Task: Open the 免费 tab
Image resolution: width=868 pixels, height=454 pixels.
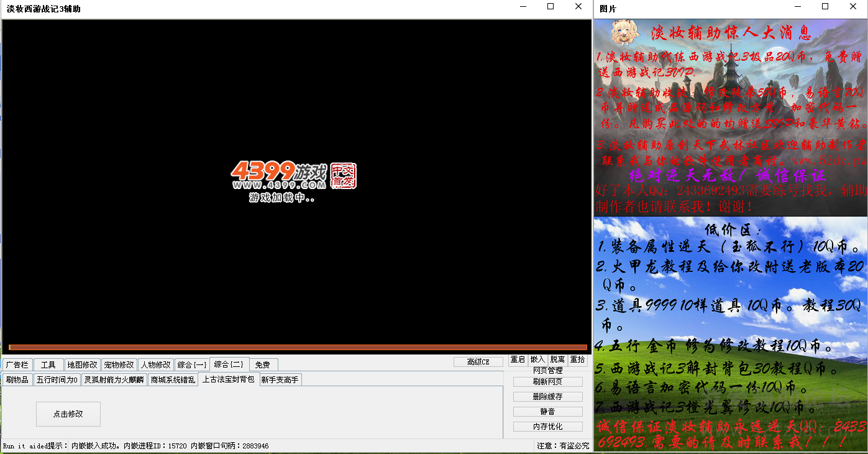Action: (263, 364)
